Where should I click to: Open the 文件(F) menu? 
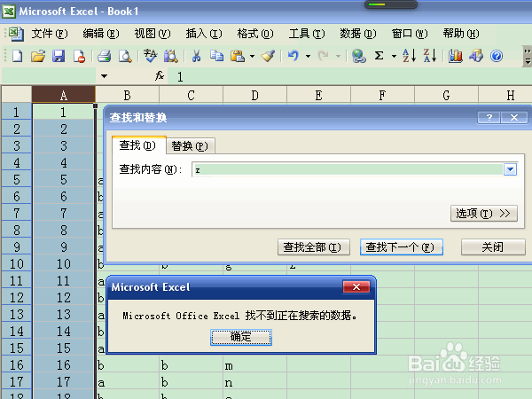(50, 34)
